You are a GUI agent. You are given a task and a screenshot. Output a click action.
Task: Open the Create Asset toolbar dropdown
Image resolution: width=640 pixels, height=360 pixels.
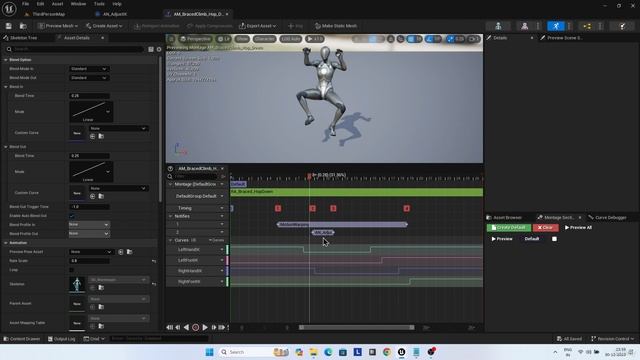(x=104, y=26)
